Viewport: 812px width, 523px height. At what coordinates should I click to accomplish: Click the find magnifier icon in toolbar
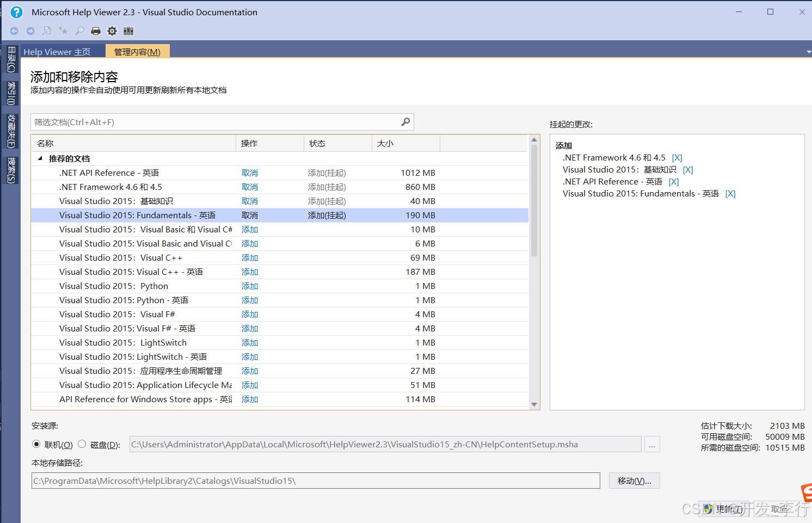[79, 31]
